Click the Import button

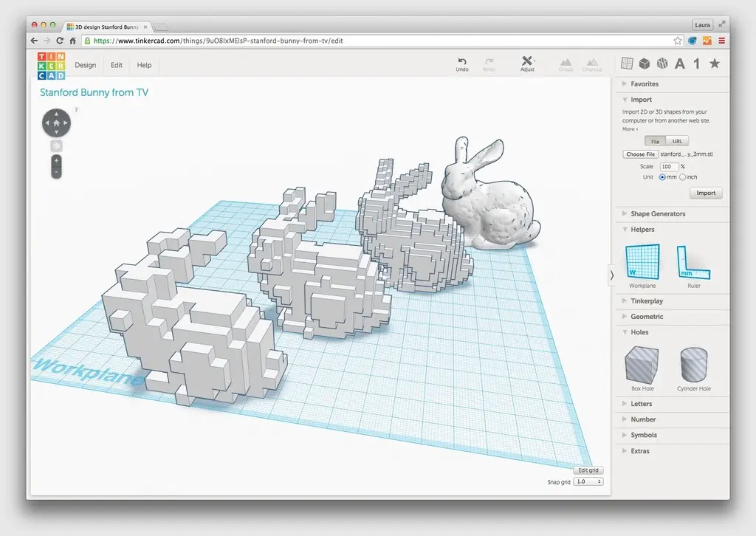pos(706,193)
